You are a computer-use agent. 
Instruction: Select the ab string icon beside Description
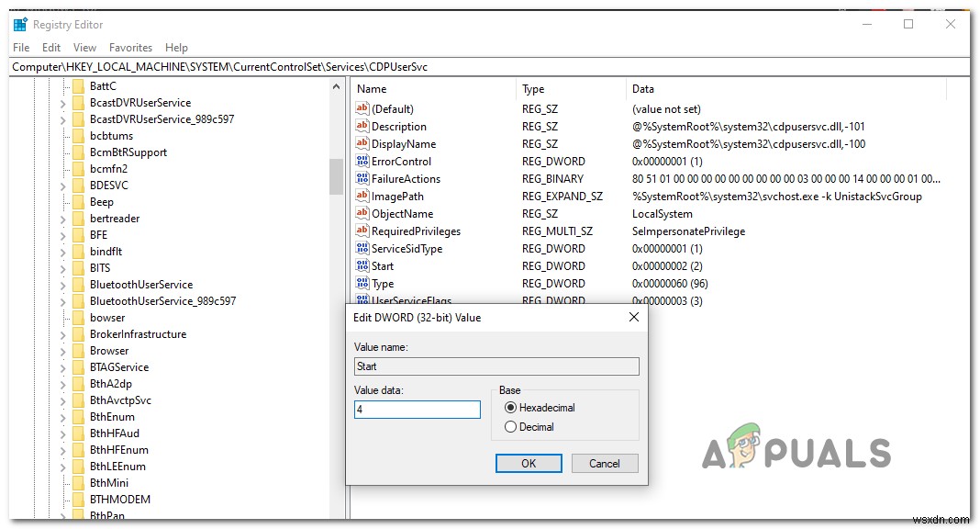[x=362, y=126]
